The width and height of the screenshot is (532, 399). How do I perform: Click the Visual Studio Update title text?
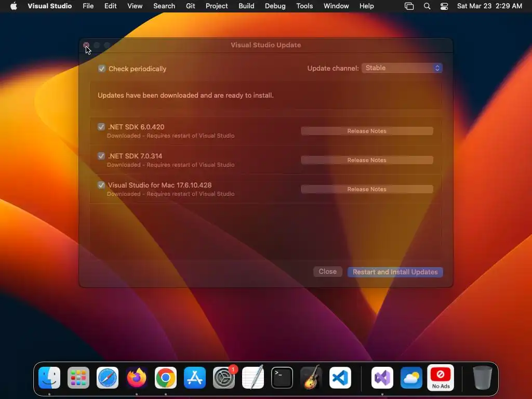point(265,45)
